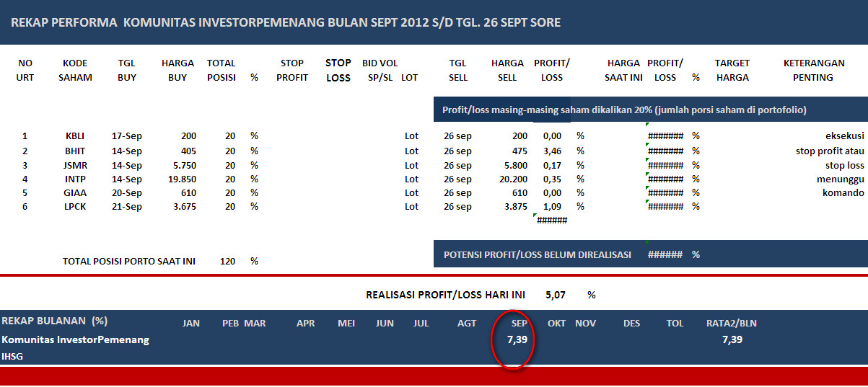The height and width of the screenshot is (387, 868).
Task: Select buy price 5.750 cell
Action: pyautogui.click(x=183, y=165)
